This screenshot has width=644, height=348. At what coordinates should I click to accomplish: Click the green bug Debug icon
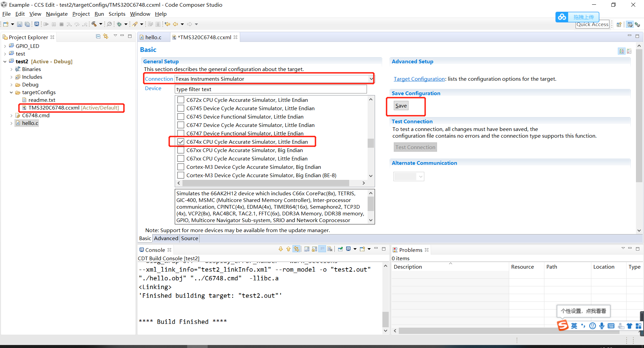[119, 24]
